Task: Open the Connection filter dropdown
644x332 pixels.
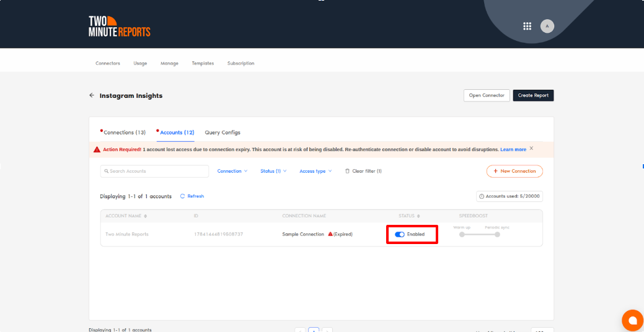Action: tap(232, 171)
